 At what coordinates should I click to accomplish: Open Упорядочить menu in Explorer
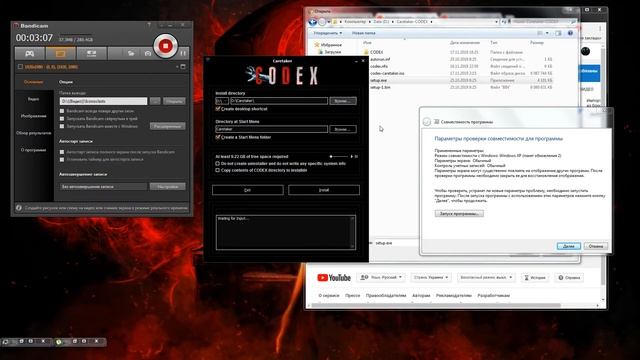click(328, 33)
